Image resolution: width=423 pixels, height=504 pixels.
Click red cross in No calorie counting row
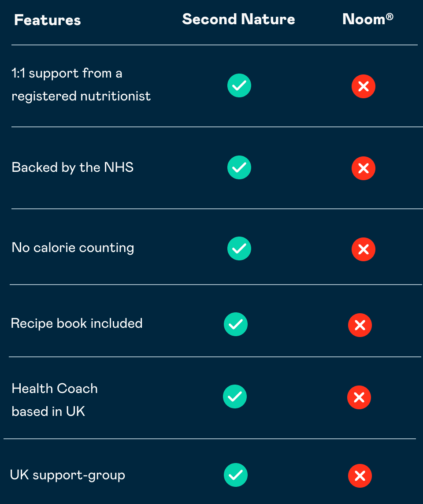[364, 249]
